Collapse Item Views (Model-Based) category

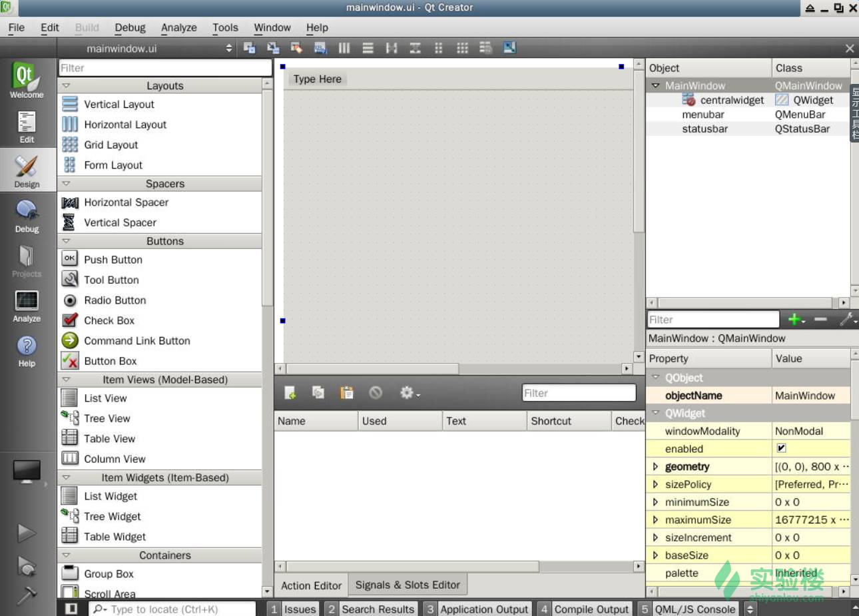click(x=66, y=380)
